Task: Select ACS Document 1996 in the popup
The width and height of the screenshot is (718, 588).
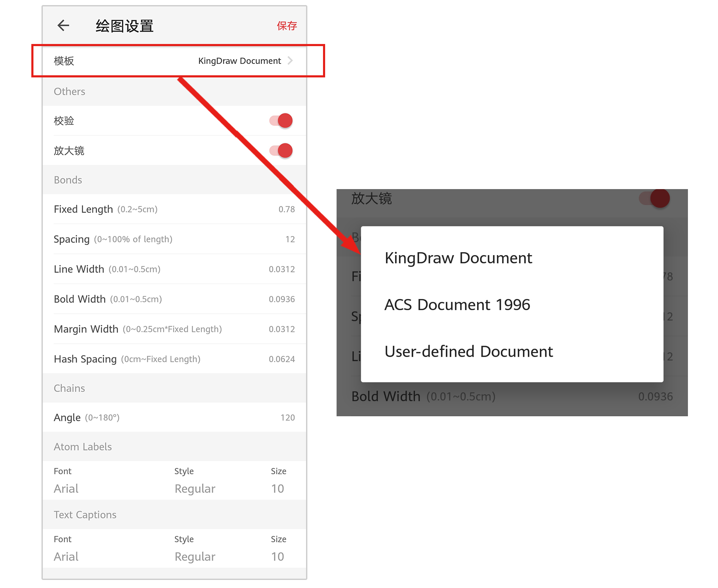Action: 457,305
